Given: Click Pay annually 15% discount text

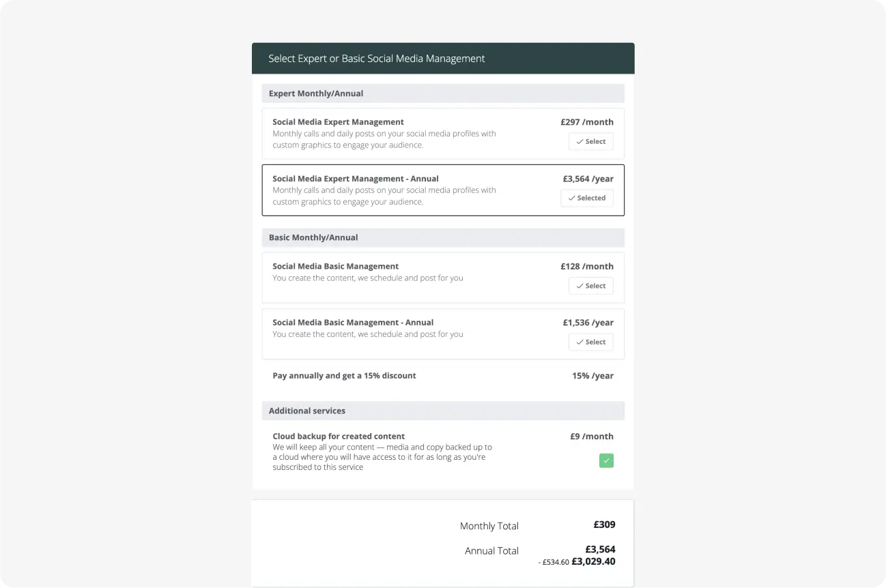Looking at the screenshot, I should click(x=344, y=376).
